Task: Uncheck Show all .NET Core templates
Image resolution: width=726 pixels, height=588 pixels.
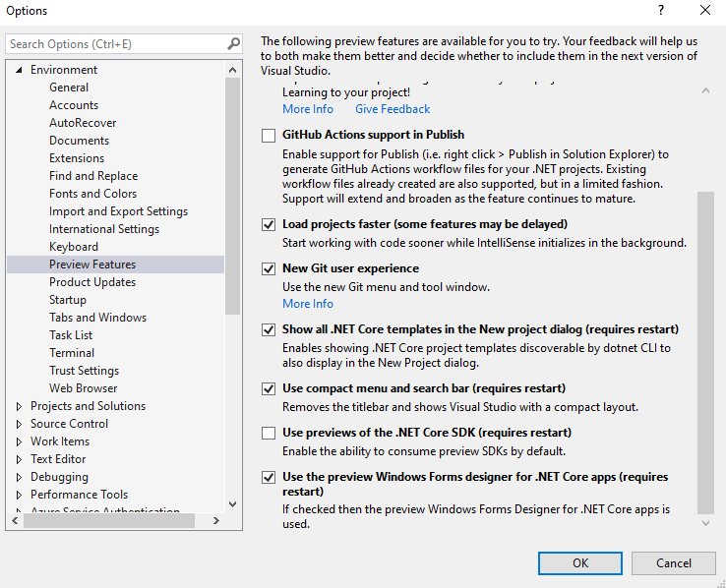Action: point(269,329)
